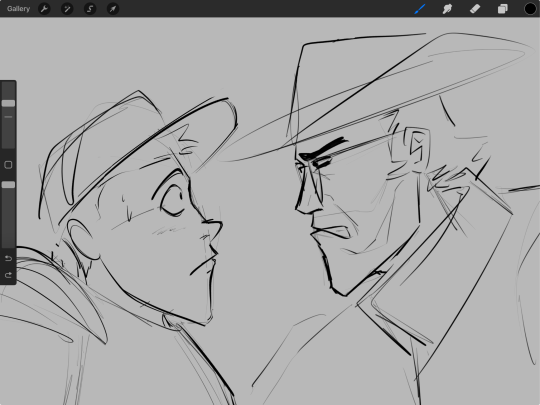
Task: Select the Brush tool
Action: point(420,9)
